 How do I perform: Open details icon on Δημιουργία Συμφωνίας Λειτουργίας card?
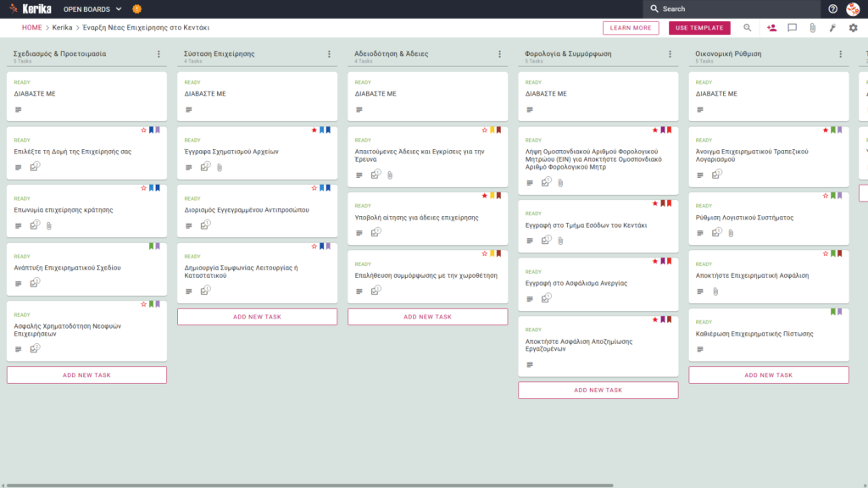pos(189,291)
